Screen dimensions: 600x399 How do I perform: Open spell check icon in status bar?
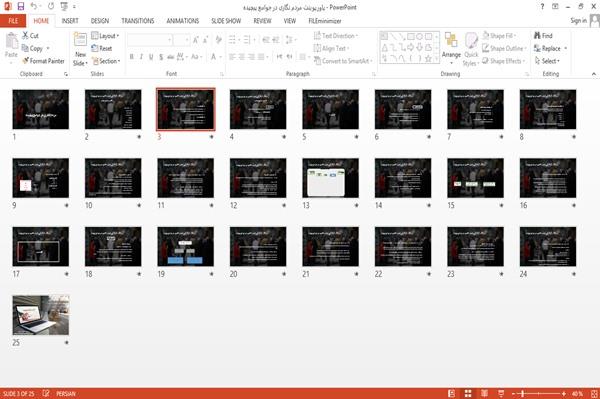[46, 393]
